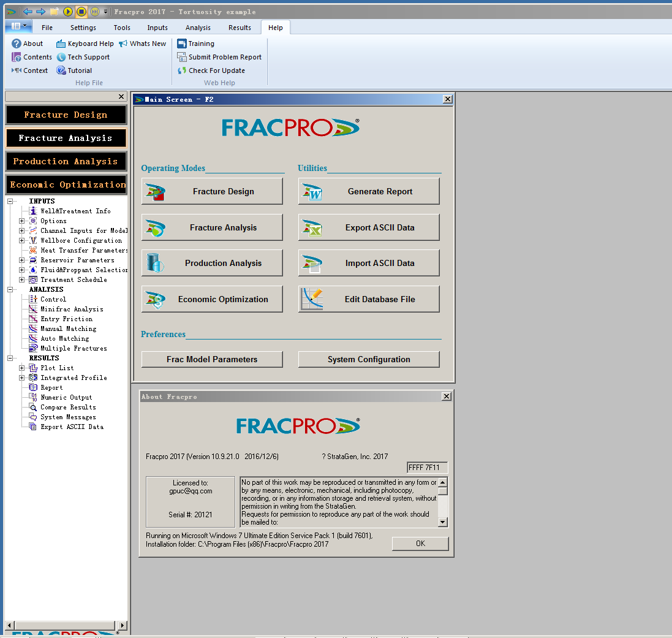Open Tech Support
The height and width of the screenshot is (638, 672).
coord(83,57)
